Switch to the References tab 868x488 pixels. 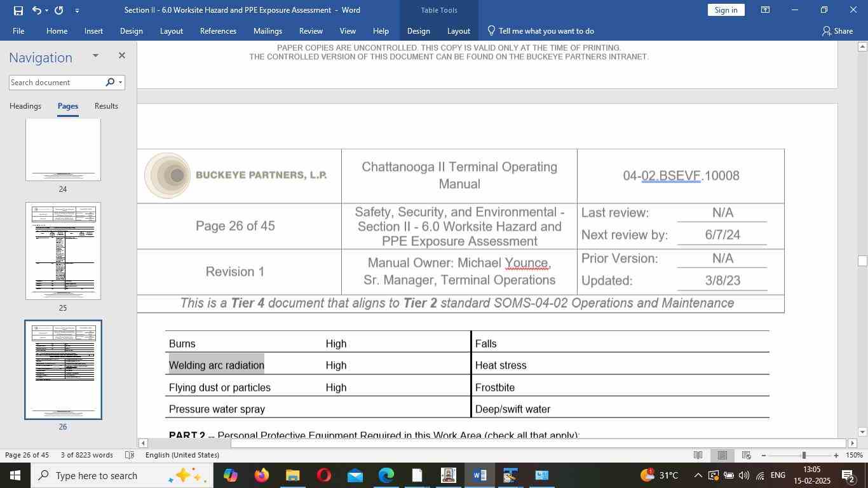[x=218, y=30]
